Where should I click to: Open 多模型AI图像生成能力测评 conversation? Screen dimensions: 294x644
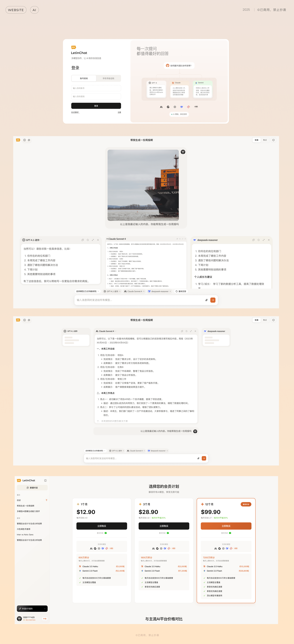tap(28, 511)
